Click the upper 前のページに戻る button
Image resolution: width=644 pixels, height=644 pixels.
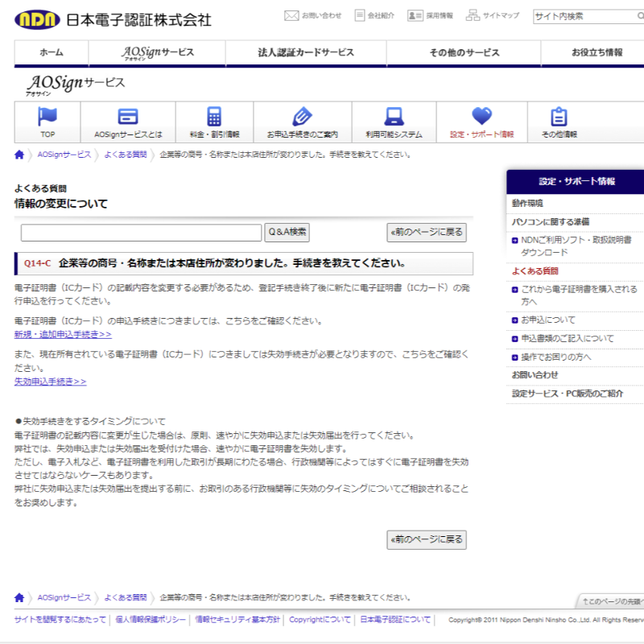(427, 233)
